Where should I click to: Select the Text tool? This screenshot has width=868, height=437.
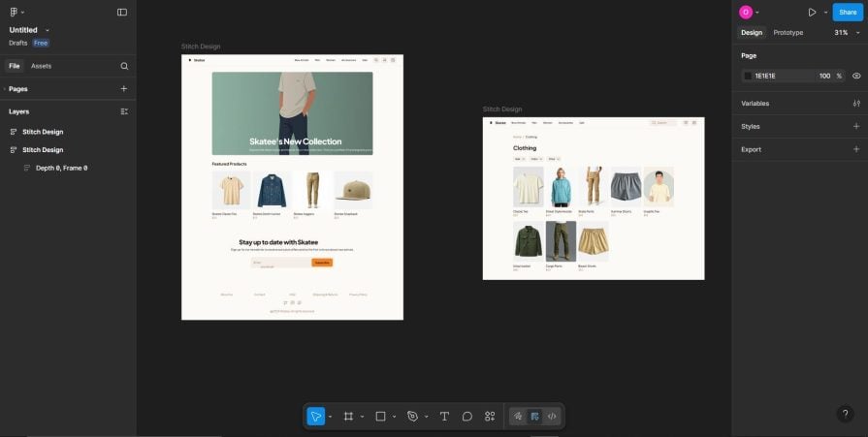444,416
